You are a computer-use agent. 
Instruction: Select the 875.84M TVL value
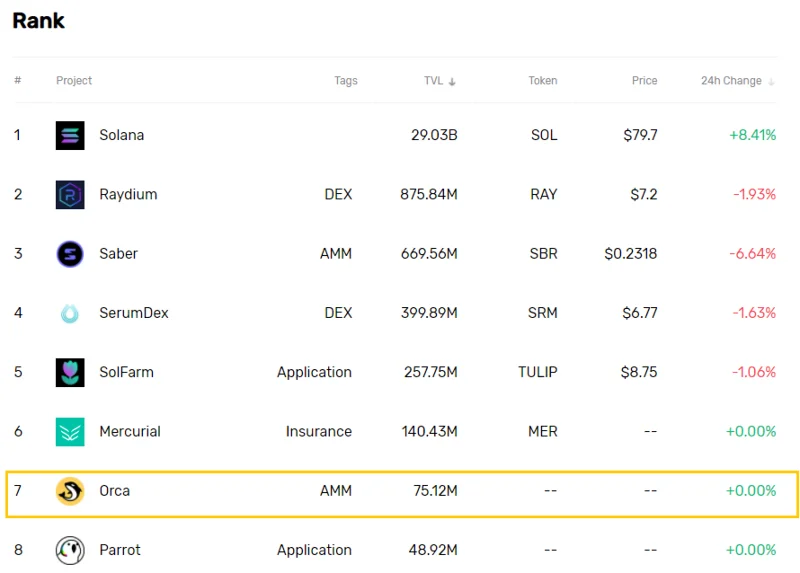(429, 194)
